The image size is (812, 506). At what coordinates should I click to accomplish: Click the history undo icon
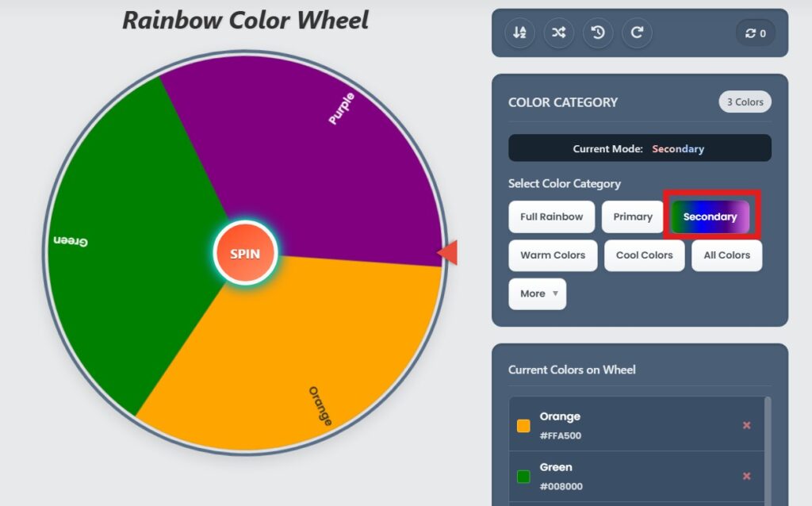[x=598, y=33]
